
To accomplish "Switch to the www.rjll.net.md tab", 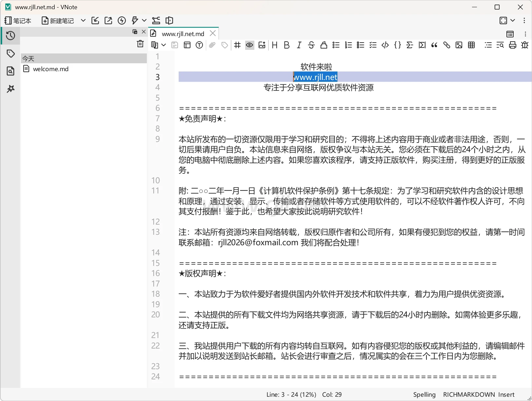I will (x=183, y=34).
